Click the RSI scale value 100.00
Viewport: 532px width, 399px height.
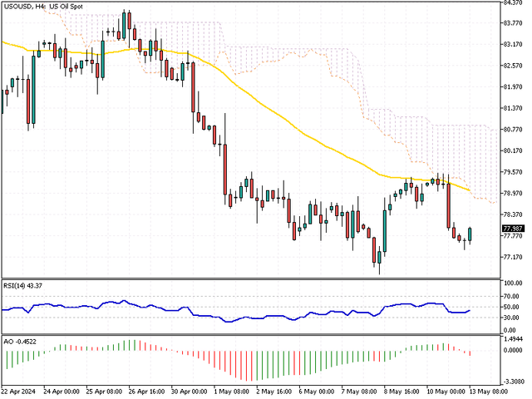pos(513,283)
